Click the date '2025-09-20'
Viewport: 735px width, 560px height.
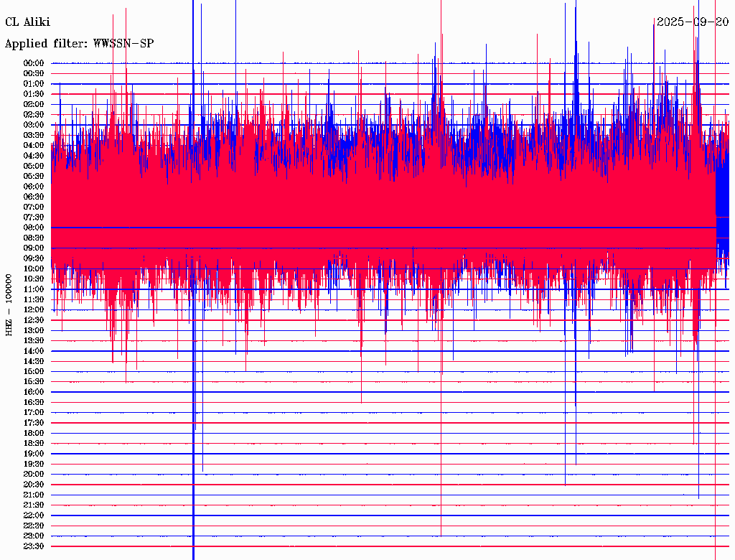click(x=693, y=22)
